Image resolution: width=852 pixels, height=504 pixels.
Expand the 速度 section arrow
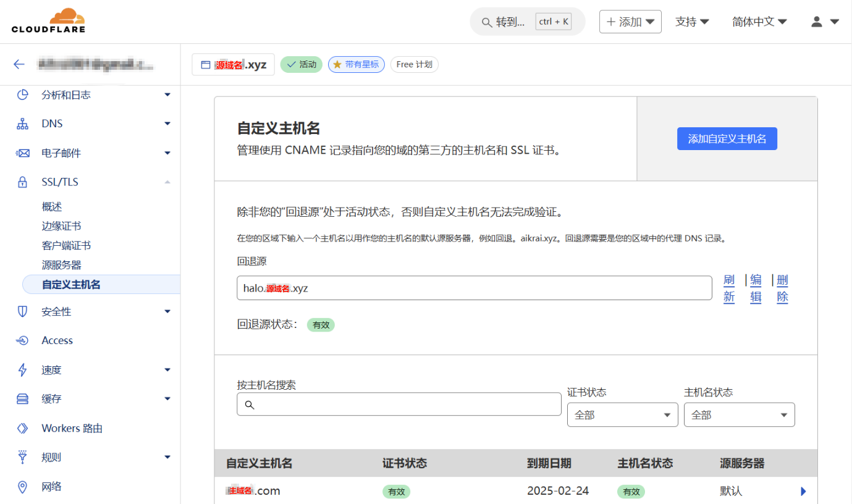pyautogui.click(x=167, y=370)
